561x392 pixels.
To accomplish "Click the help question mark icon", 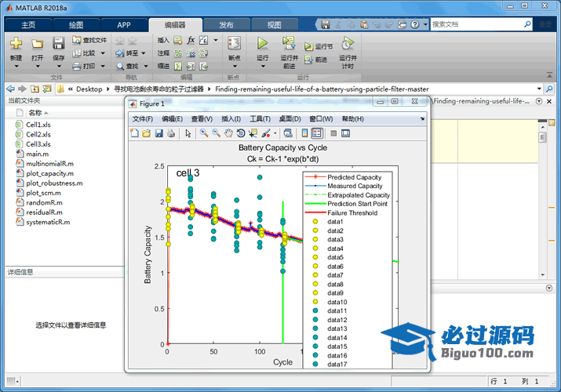I will pos(414,24).
